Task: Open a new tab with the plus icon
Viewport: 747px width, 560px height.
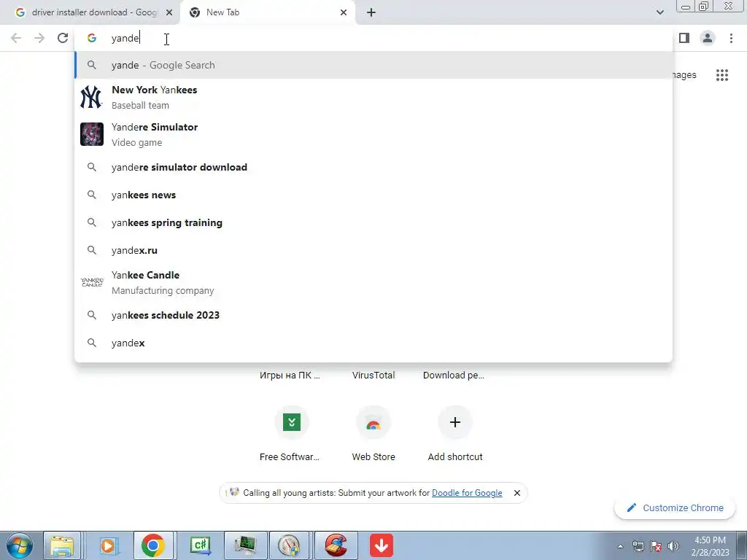Action: point(371,12)
